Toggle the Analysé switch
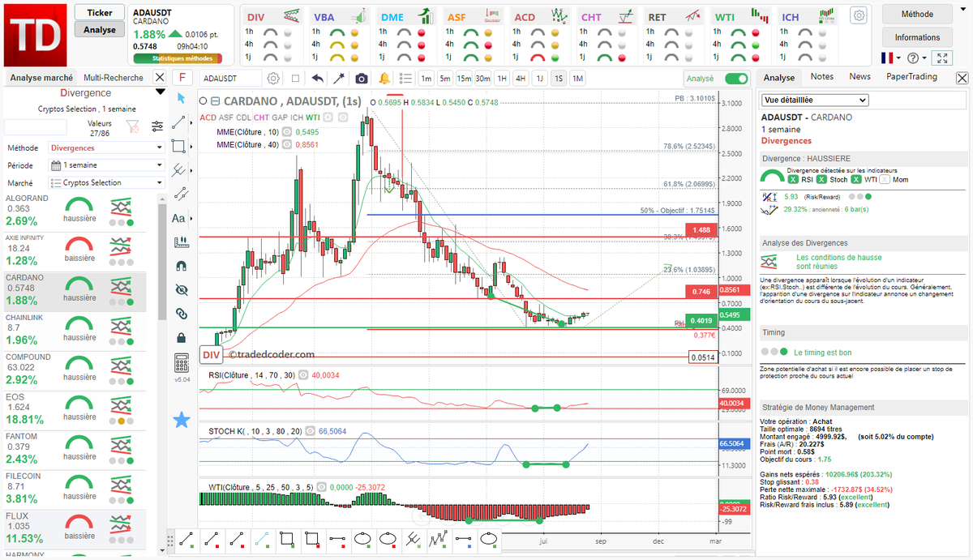This screenshot has height=560, width=973. (x=736, y=79)
